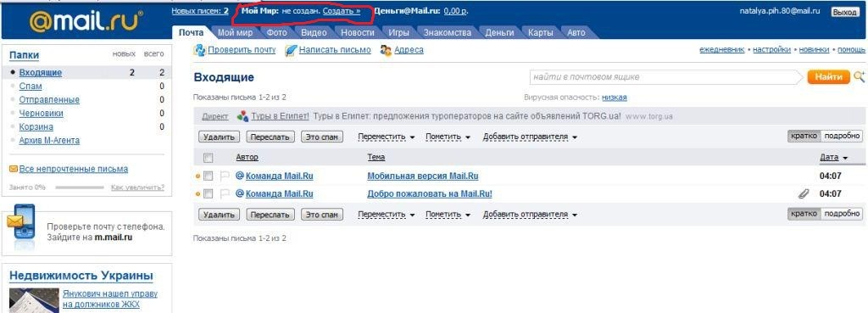Switch to подробно view in bottom toolbar

click(x=842, y=214)
